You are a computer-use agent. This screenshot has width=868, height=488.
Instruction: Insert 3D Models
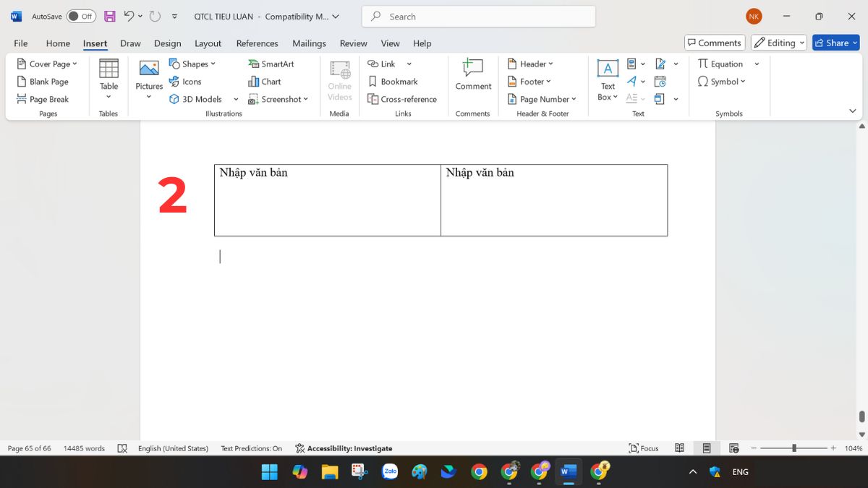[x=196, y=99]
